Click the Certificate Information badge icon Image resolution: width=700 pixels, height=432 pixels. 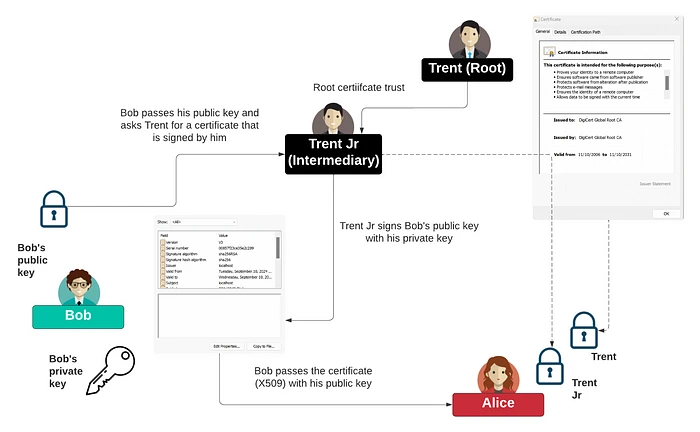(546, 52)
